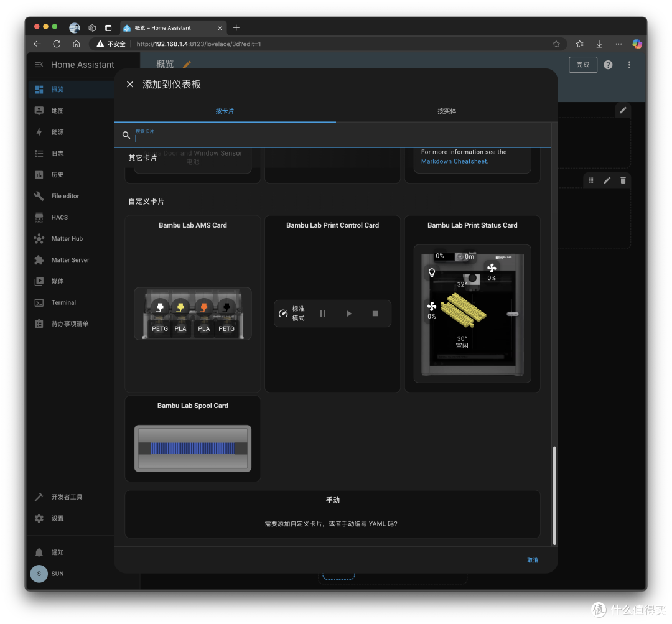
Task: Click the play button in Print Control preview
Action: 349,314
